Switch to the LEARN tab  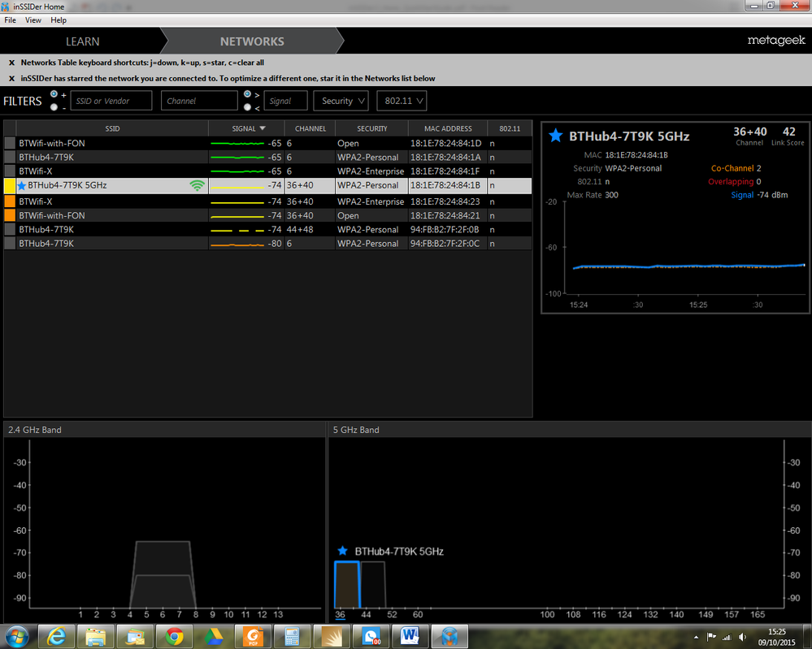pos(82,41)
